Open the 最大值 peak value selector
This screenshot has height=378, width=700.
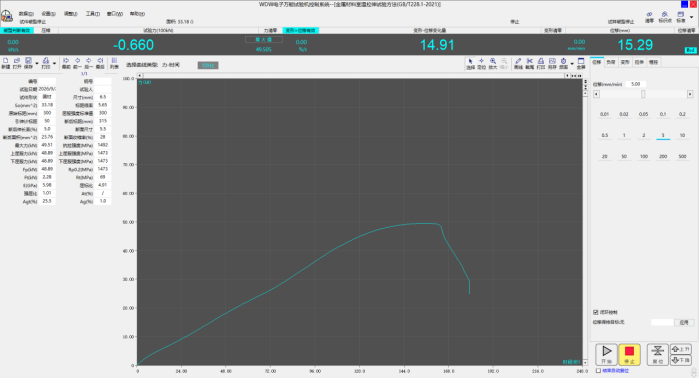pos(263,40)
